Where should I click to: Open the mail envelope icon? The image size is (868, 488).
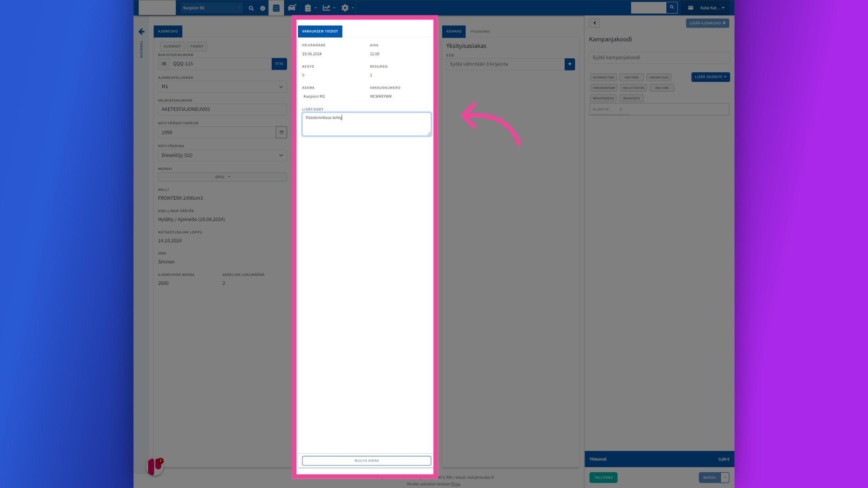[690, 8]
